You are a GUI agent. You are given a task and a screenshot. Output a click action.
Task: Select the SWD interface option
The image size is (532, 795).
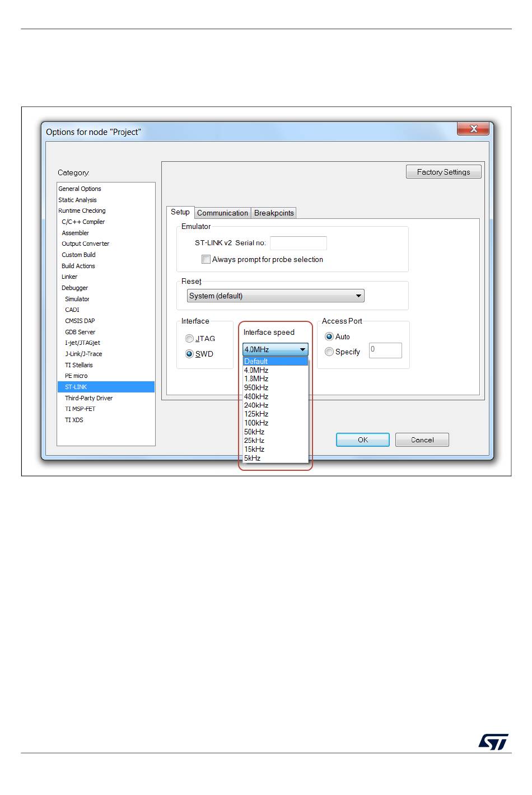tap(189, 354)
